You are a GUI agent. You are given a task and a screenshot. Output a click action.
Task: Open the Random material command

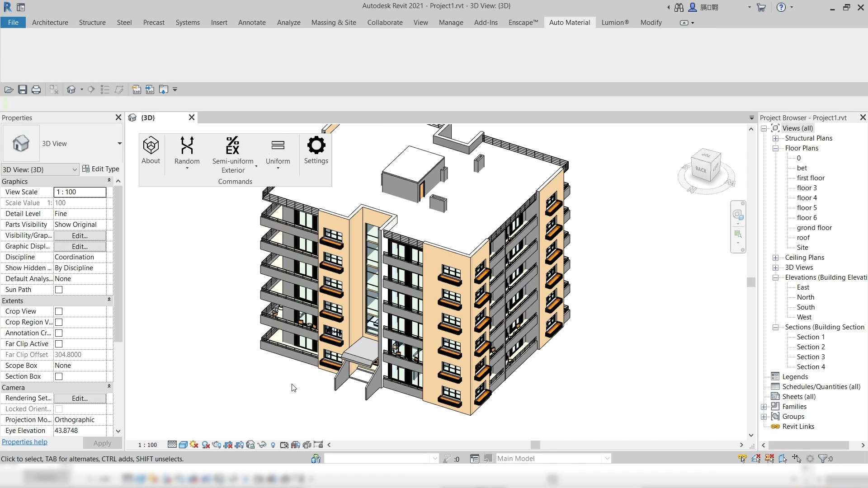pos(187,151)
